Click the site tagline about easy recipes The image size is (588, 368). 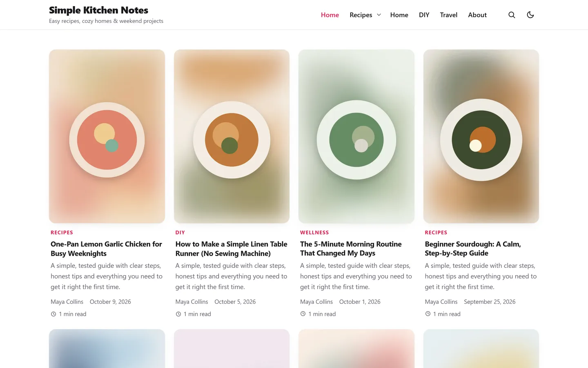click(106, 21)
